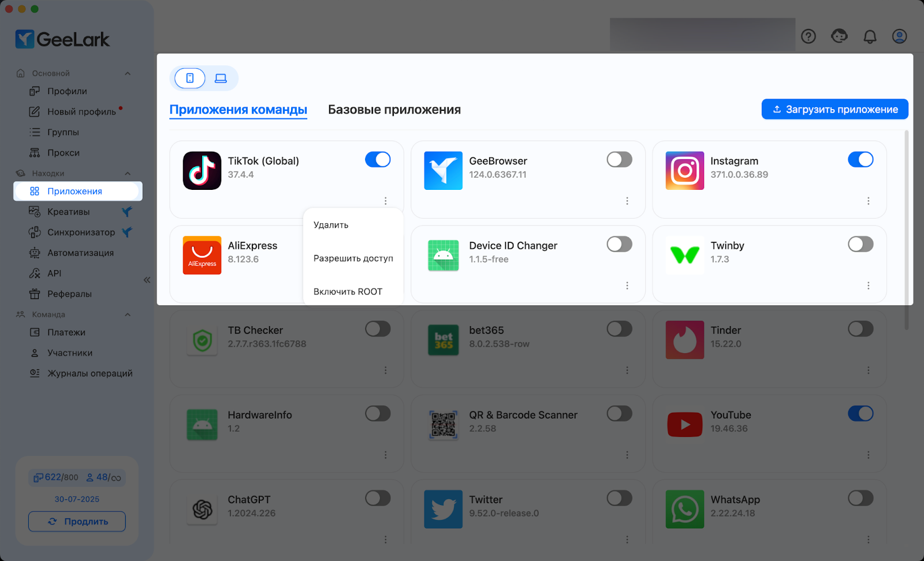Enable the Twinby toggle
This screenshot has width=924, height=561.
[x=860, y=244]
